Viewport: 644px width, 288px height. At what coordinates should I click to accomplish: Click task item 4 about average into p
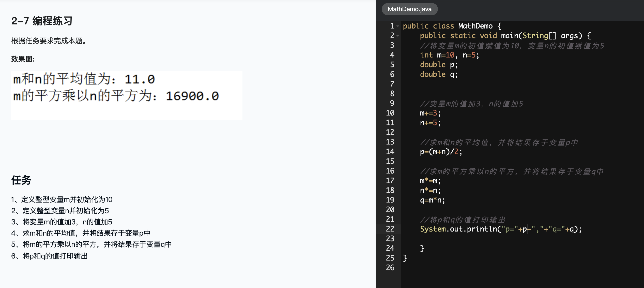pos(81,233)
